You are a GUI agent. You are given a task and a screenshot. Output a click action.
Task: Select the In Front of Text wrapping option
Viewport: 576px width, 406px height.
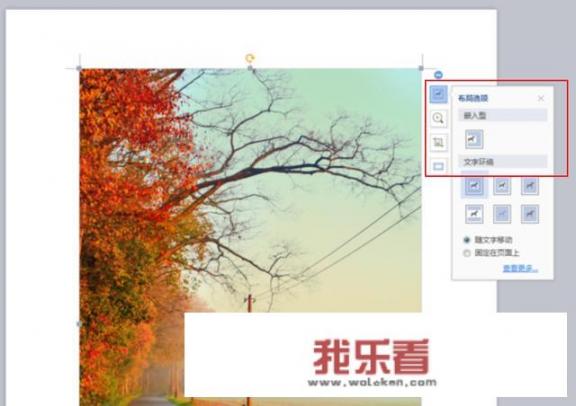(x=530, y=214)
